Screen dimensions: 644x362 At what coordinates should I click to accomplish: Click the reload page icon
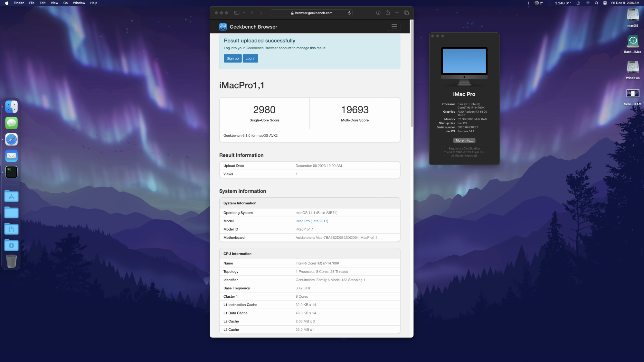[349, 12]
